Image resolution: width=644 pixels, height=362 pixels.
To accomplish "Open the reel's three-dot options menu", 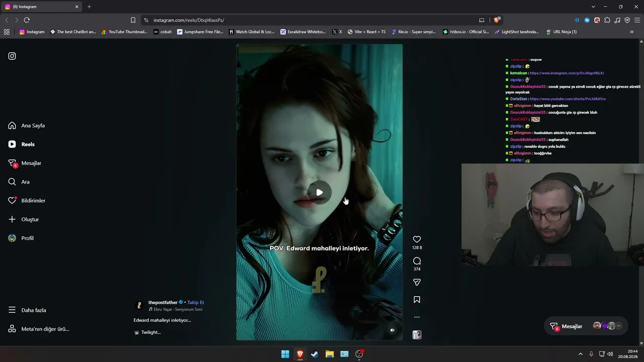I will (x=417, y=317).
